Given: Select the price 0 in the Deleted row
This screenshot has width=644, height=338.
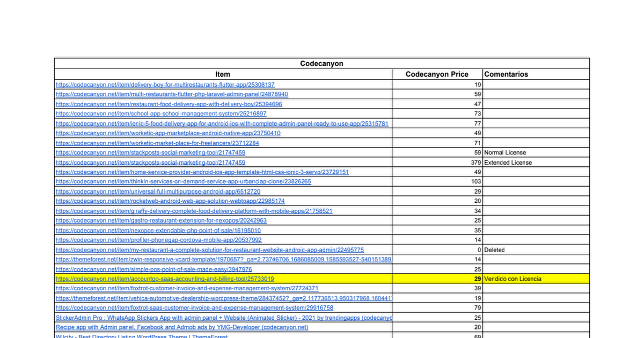Looking at the screenshot, I should tap(437, 249).
